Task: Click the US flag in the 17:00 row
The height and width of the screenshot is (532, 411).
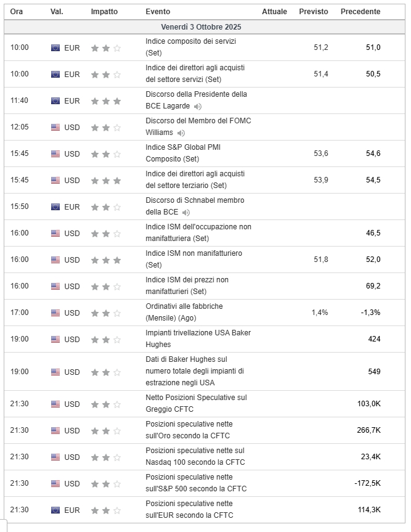Action: pyautogui.click(x=55, y=313)
